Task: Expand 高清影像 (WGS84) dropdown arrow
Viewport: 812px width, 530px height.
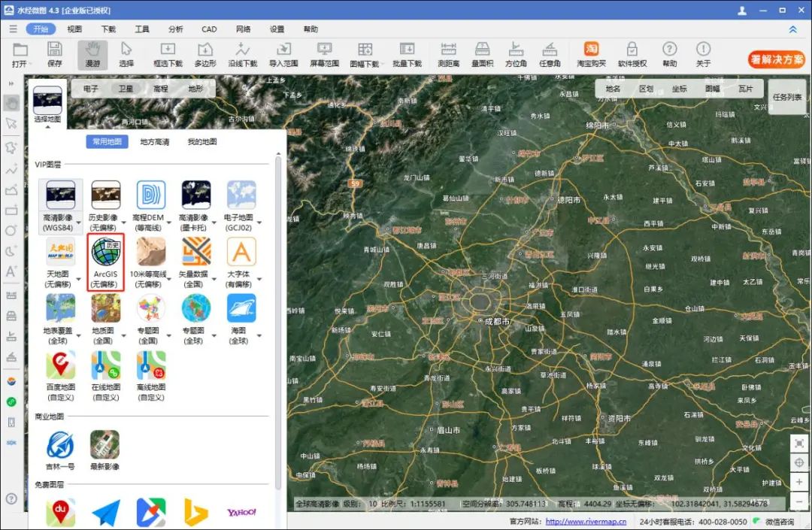Action: click(79, 223)
